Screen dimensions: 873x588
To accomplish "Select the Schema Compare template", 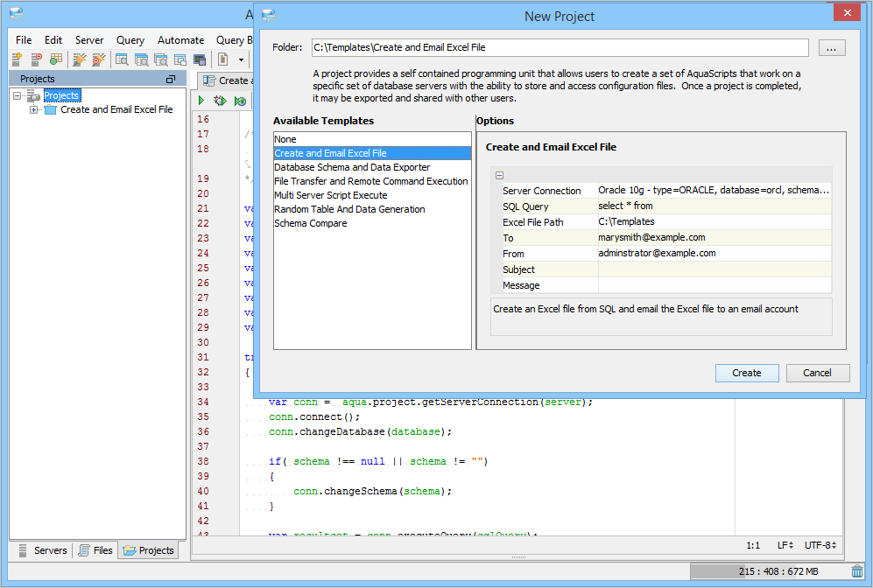I will [x=310, y=223].
